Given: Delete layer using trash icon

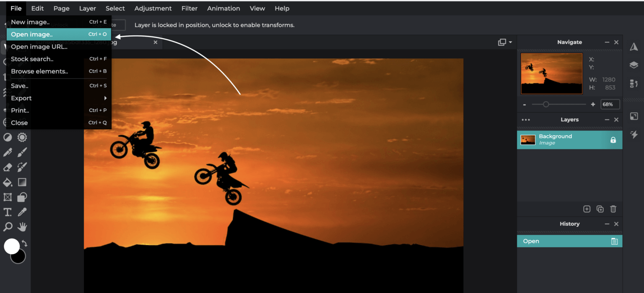Looking at the screenshot, I should click(613, 209).
